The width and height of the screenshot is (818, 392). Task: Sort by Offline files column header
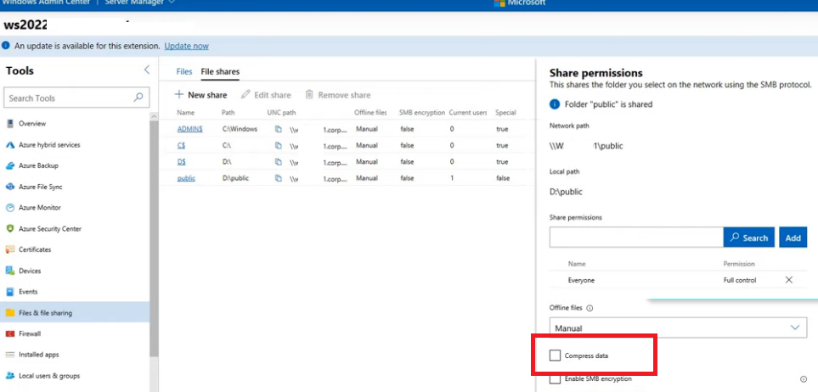[371, 112]
